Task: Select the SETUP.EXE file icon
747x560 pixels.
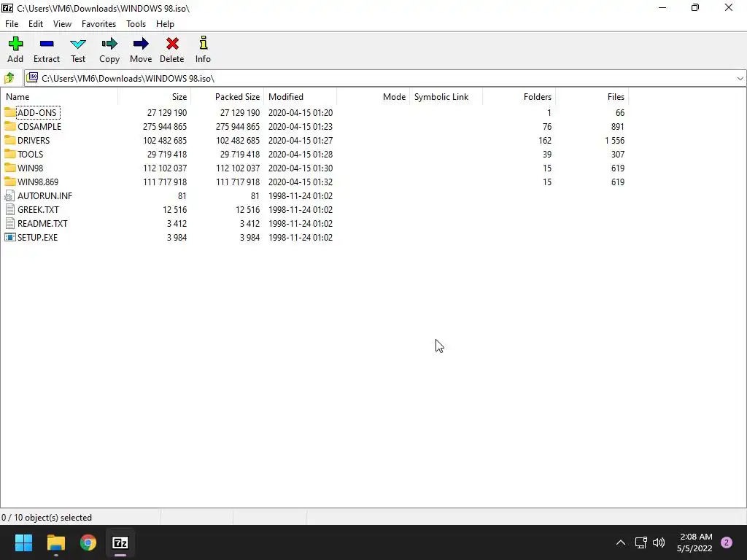Action: [x=10, y=237]
